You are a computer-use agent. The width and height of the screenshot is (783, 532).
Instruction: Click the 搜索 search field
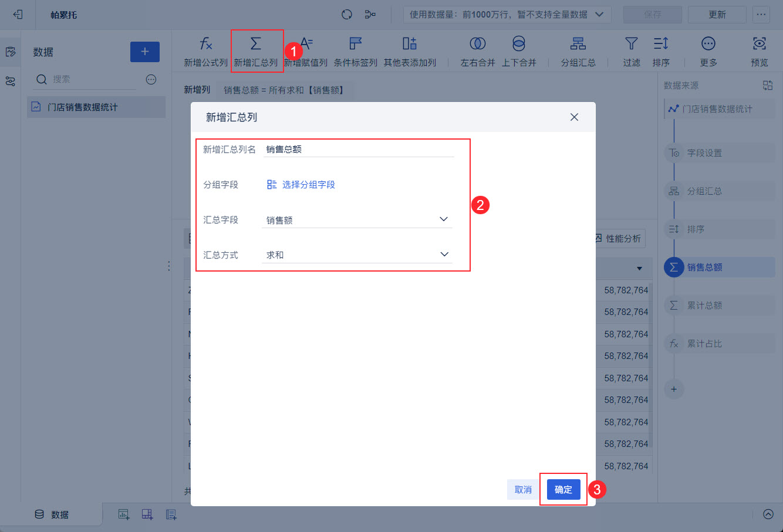point(85,79)
